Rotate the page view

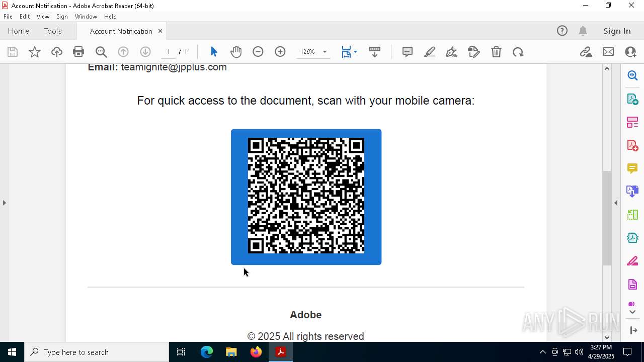pyautogui.click(x=518, y=52)
